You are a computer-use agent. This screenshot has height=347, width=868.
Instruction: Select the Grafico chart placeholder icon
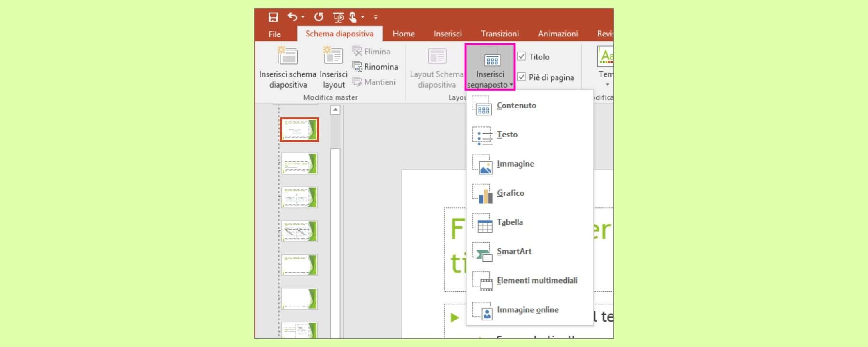pyautogui.click(x=483, y=194)
